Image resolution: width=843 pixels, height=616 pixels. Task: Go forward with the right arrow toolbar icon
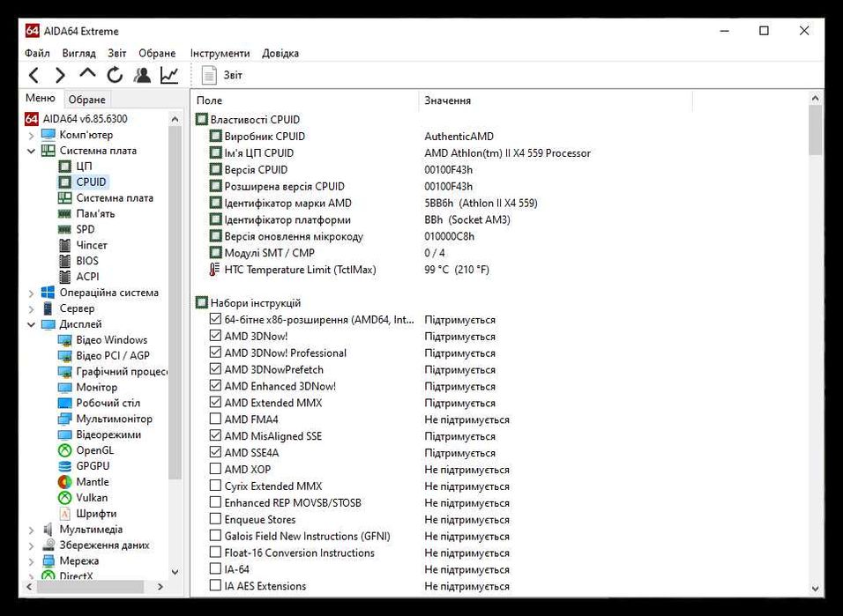[x=60, y=75]
